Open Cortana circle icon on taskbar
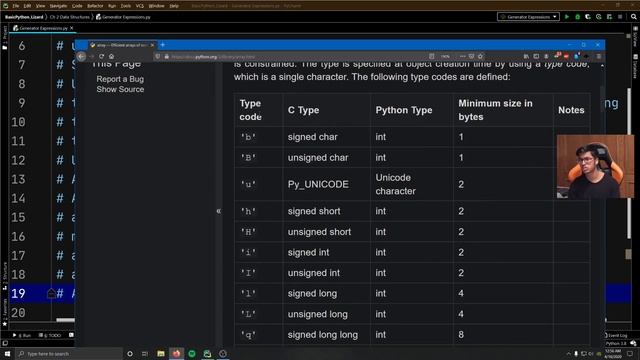Image resolution: width=640 pixels, height=360 pixels. pos(130,353)
